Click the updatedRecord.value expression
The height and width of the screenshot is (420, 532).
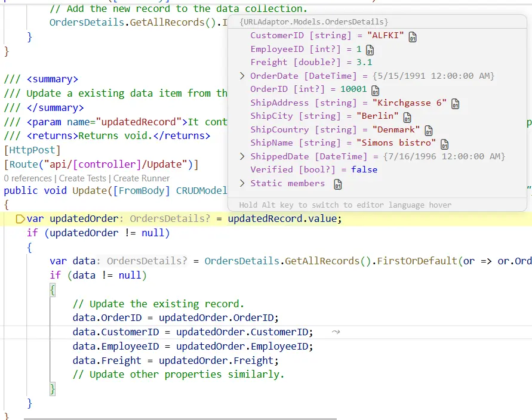[282, 218]
